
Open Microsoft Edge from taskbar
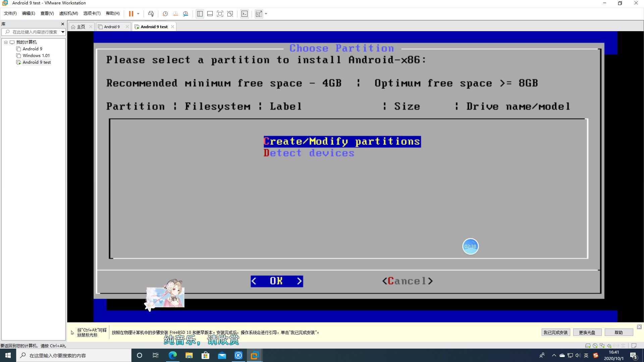point(173,355)
